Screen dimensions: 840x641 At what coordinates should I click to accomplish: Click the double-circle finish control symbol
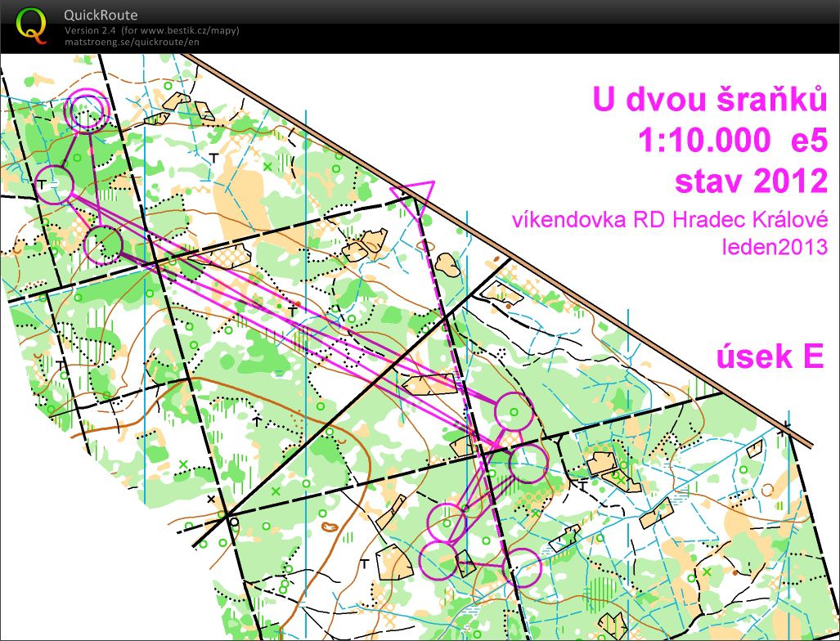coord(86,110)
